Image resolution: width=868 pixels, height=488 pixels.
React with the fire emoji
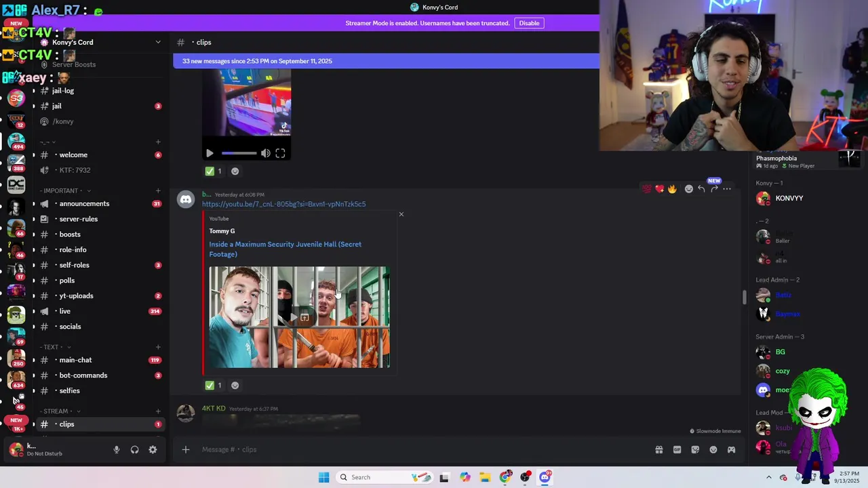coord(672,189)
